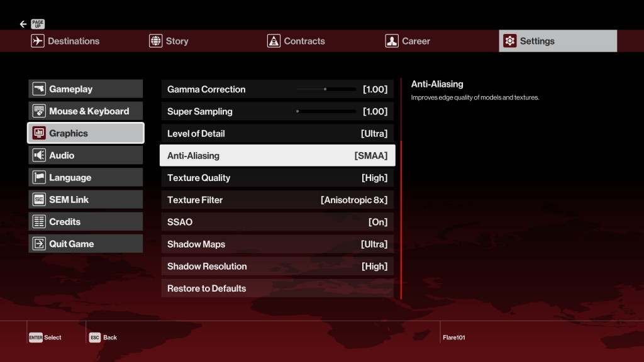View the Credits entry
The height and width of the screenshot is (362, 644).
point(86,222)
